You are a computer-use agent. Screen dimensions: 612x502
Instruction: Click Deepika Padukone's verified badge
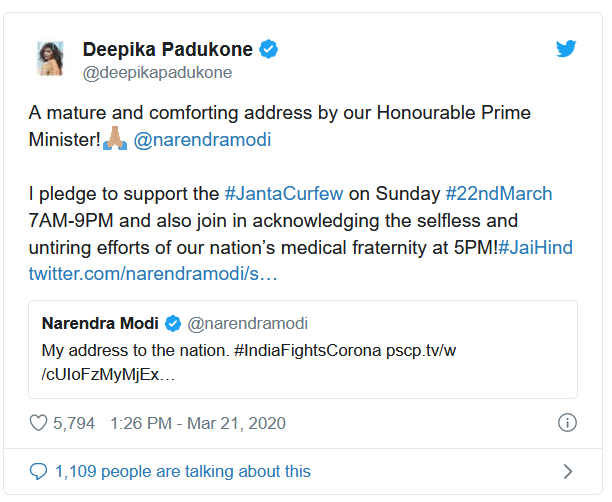pos(270,49)
